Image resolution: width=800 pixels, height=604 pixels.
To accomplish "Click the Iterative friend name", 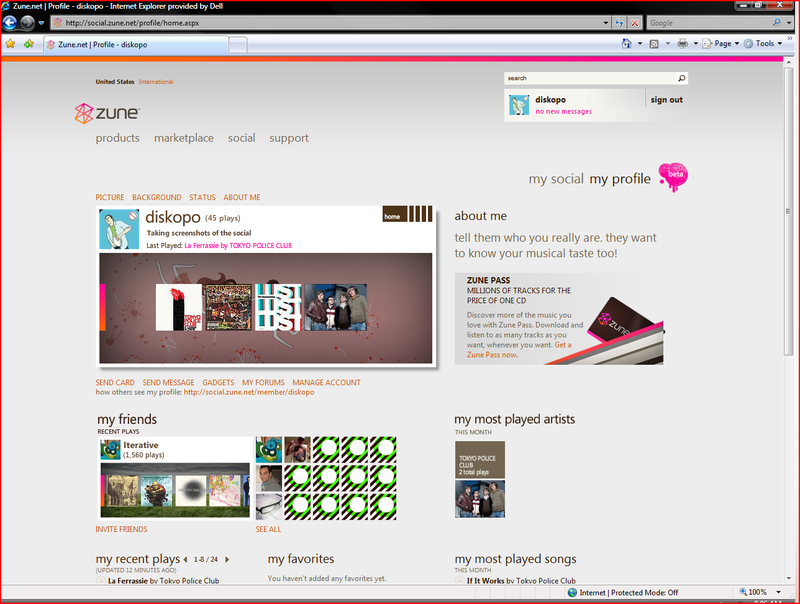I will point(141,445).
